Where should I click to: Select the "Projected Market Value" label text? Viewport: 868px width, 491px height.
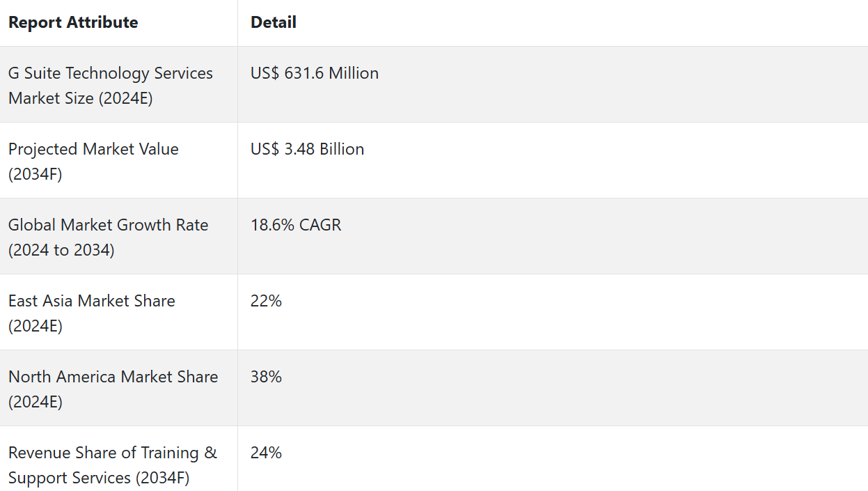93,149
